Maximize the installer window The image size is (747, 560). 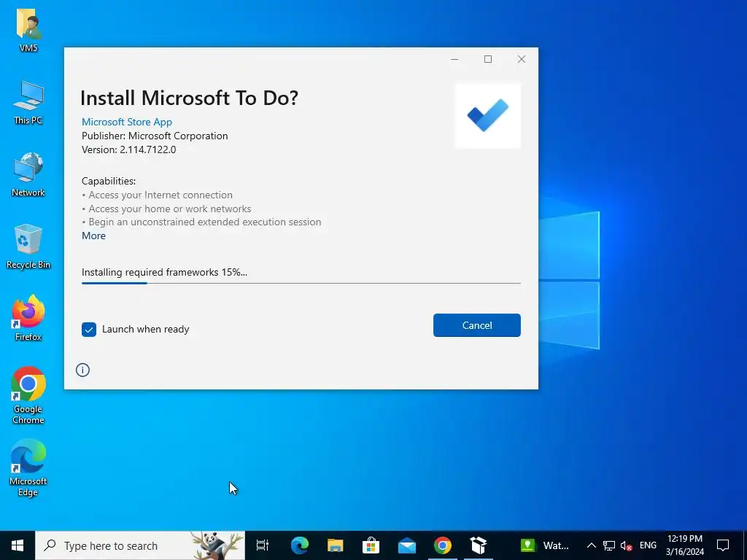[488, 59]
